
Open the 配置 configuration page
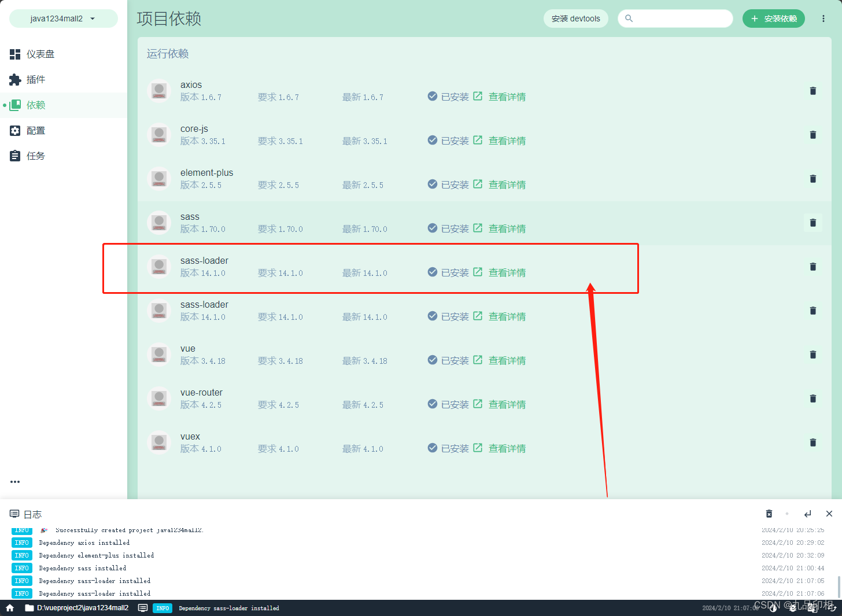tap(64, 130)
